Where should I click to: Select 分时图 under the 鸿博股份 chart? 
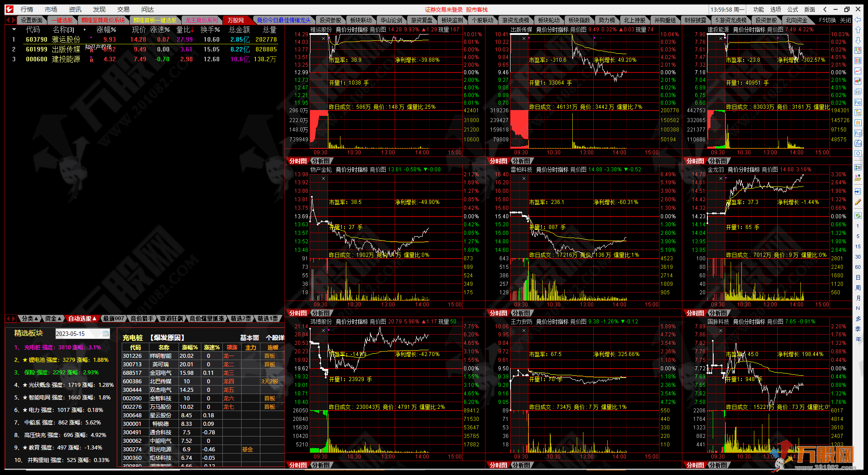click(298, 465)
